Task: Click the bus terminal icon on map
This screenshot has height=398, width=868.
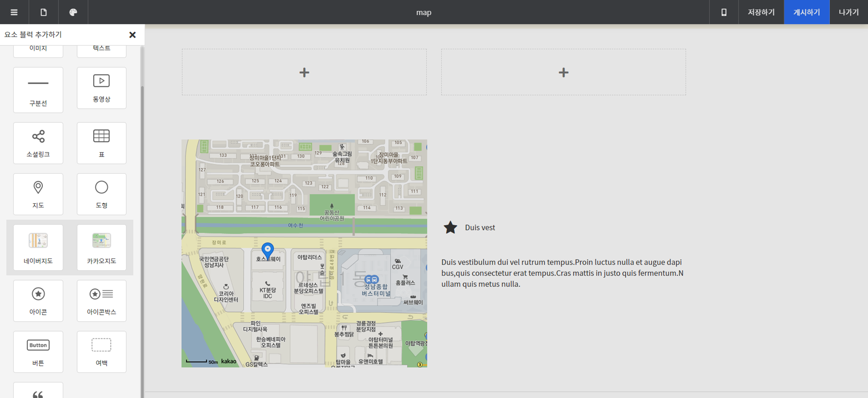Action: tap(372, 279)
